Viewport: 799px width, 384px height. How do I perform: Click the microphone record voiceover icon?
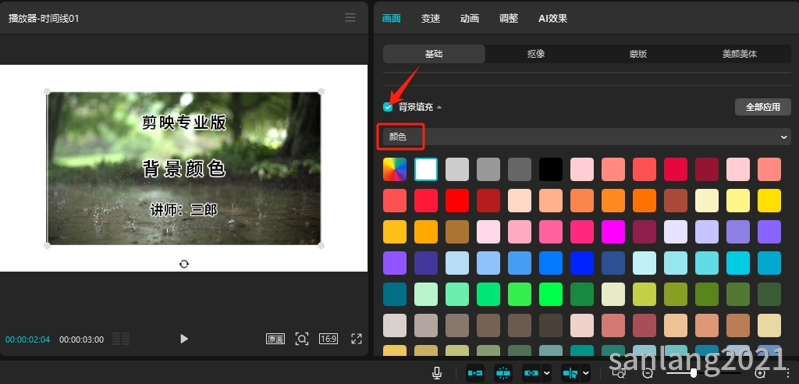(x=437, y=373)
